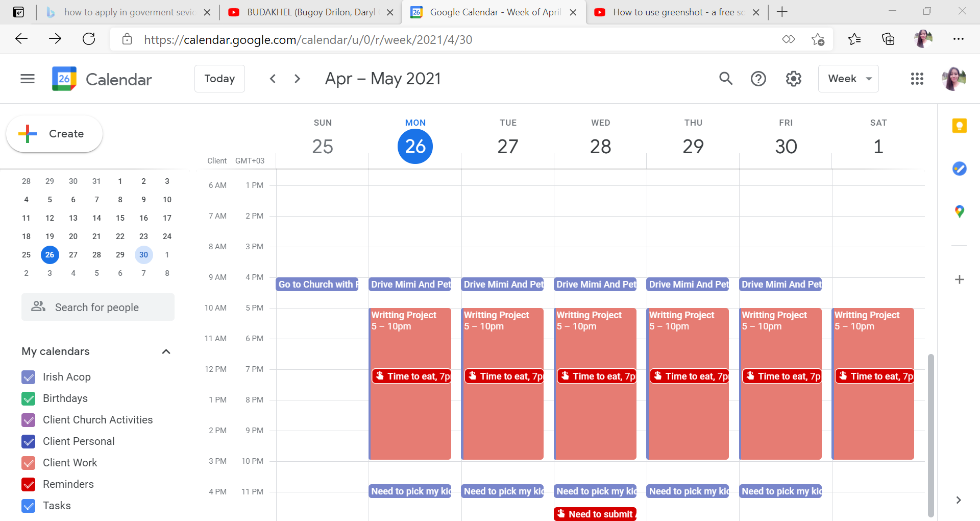Select April 30 in mini calendar
This screenshot has width=980, height=521.
point(143,255)
